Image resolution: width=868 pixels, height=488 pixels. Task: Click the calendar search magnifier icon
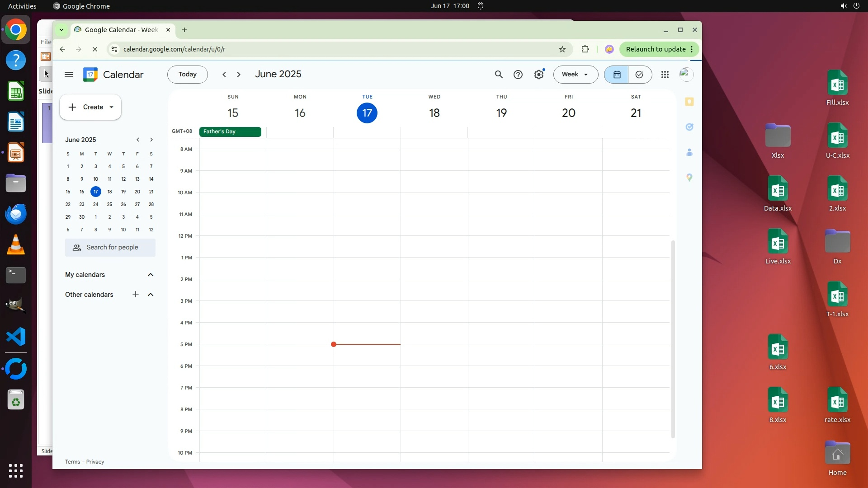499,75
